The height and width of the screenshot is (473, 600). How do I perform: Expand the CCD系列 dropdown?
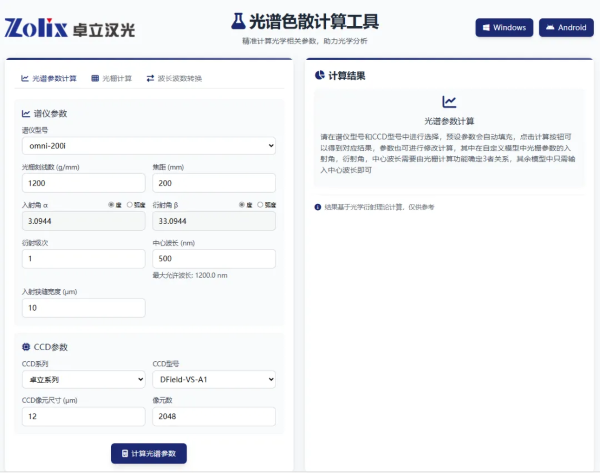click(83, 379)
